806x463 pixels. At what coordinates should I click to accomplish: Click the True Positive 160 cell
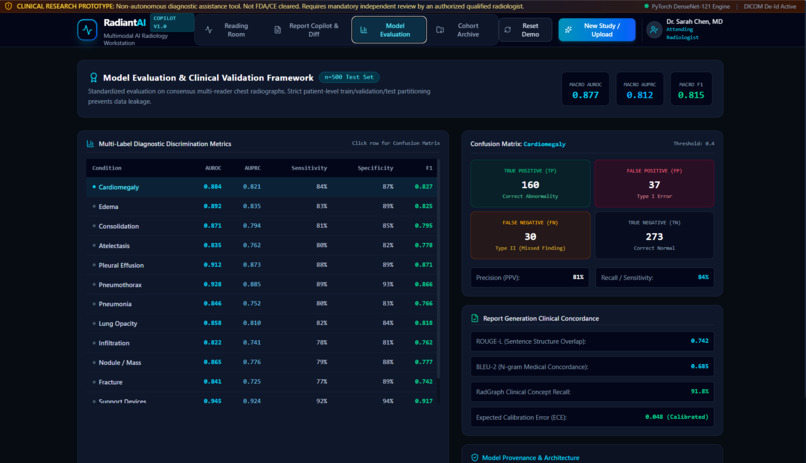(x=530, y=183)
